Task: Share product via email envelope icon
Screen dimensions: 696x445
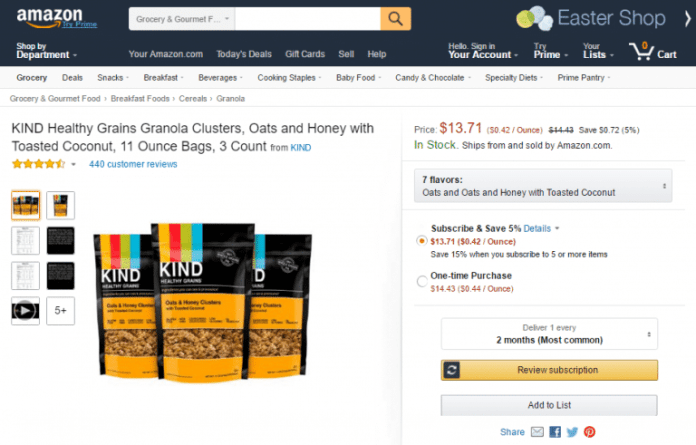Action: click(537, 432)
